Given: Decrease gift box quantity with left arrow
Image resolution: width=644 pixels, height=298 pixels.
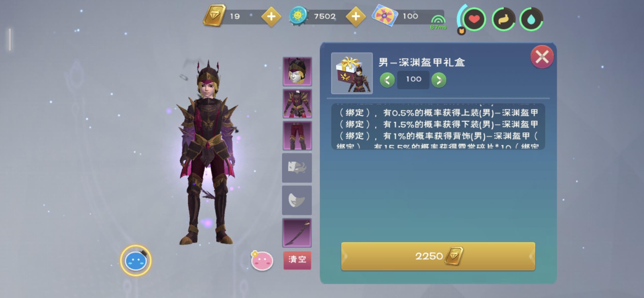Looking at the screenshot, I should [x=387, y=80].
